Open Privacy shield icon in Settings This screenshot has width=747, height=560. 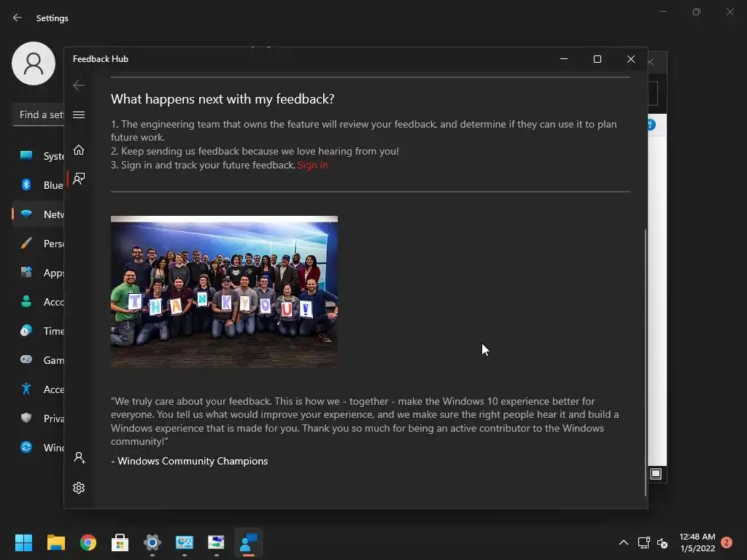pos(26,418)
